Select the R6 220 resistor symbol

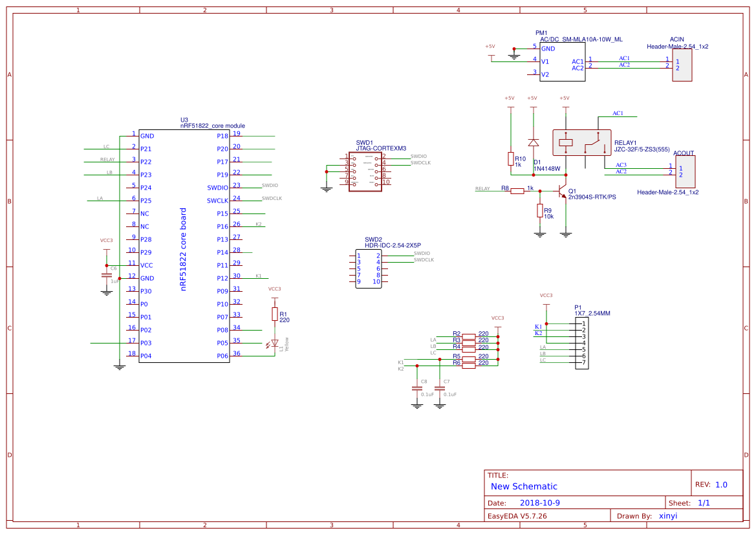coord(469,366)
